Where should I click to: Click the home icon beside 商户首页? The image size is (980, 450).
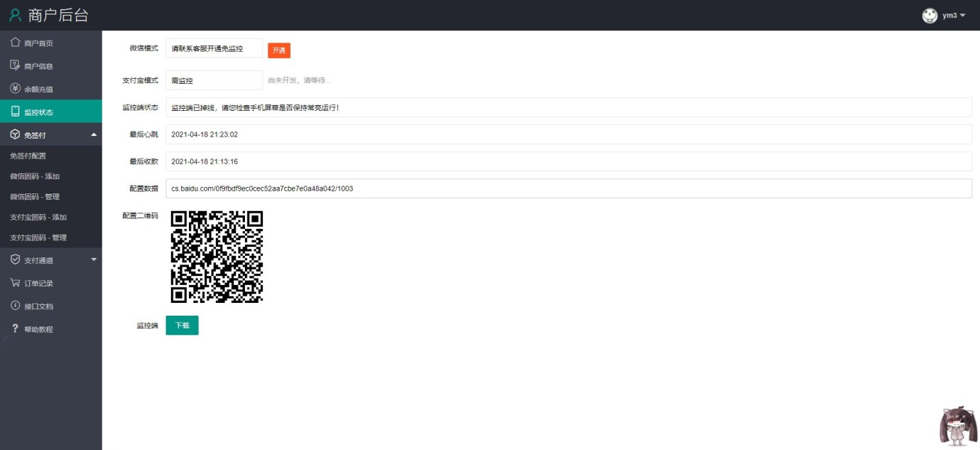pyautogui.click(x=15, y=43)
